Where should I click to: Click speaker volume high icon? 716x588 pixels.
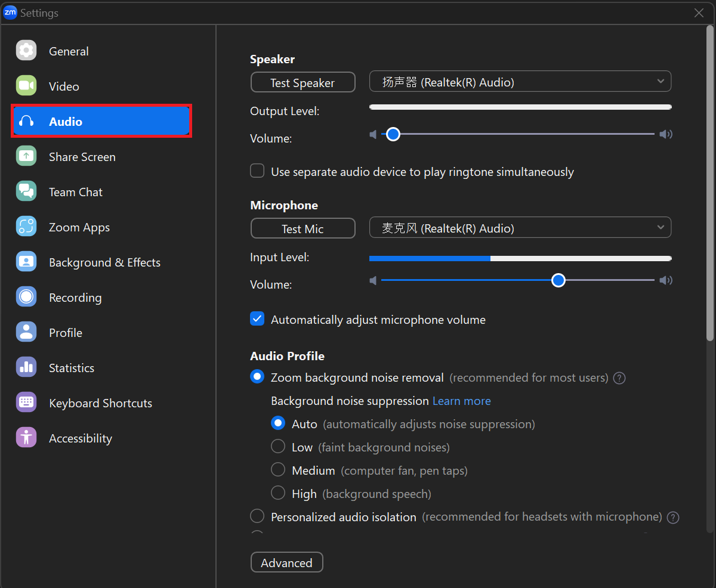[x=666, y=134]
